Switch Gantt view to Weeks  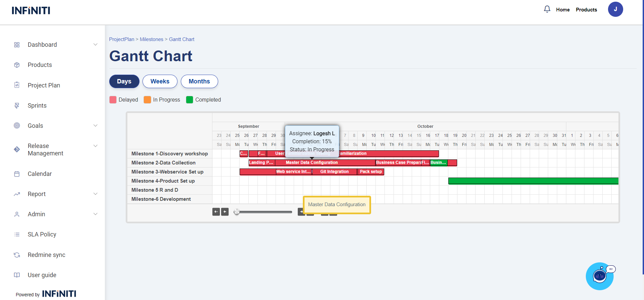160,81
